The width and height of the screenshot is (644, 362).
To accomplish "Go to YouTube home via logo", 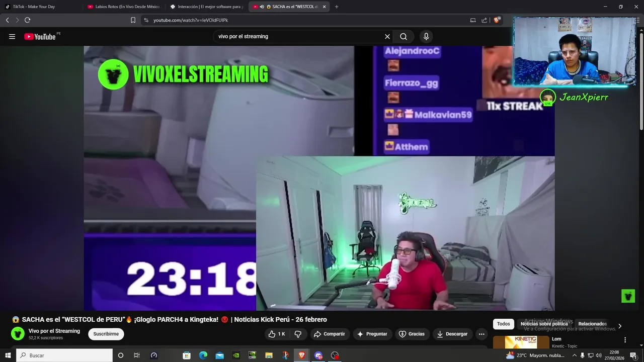I will (x=40, y=36).
